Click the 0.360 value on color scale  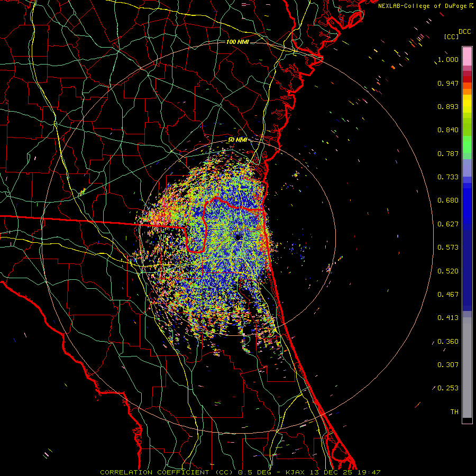pos(448,342)
